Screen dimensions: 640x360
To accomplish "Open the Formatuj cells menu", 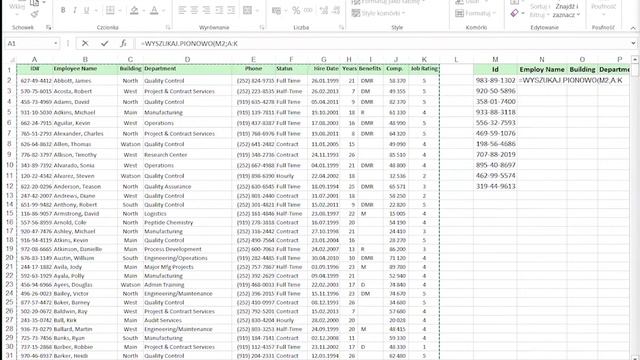I will tap(476, 13).
